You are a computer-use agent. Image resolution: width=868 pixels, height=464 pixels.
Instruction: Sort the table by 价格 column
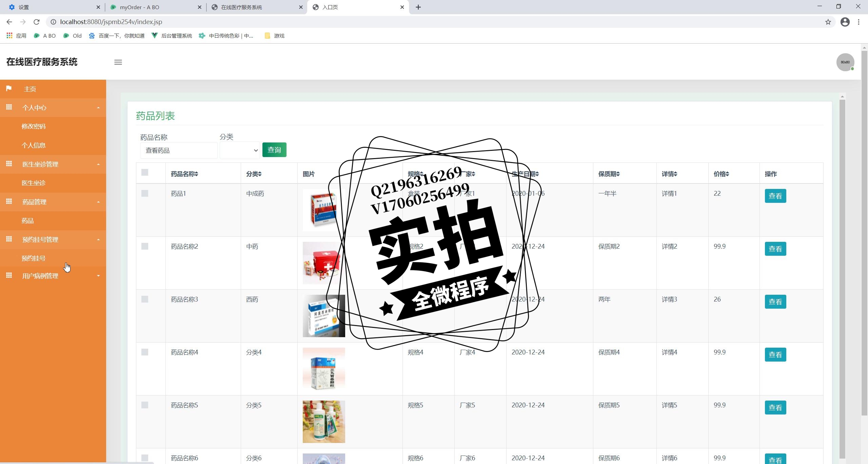(x=722, y=174)
